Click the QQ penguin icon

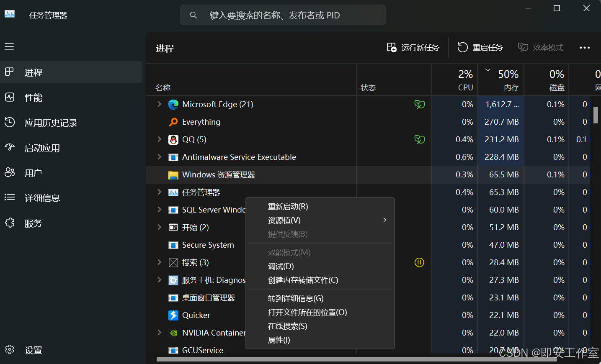173,140
